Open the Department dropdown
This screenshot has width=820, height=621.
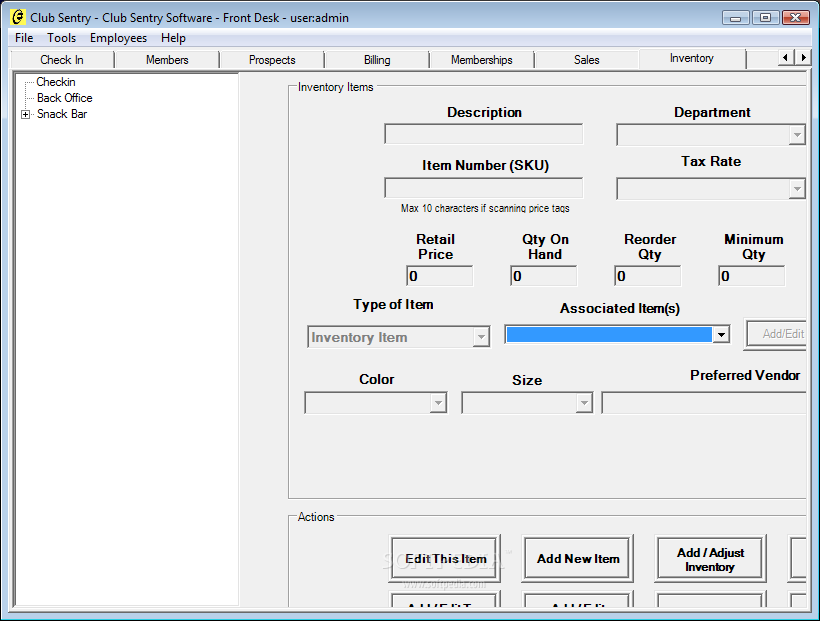point(796,135)
